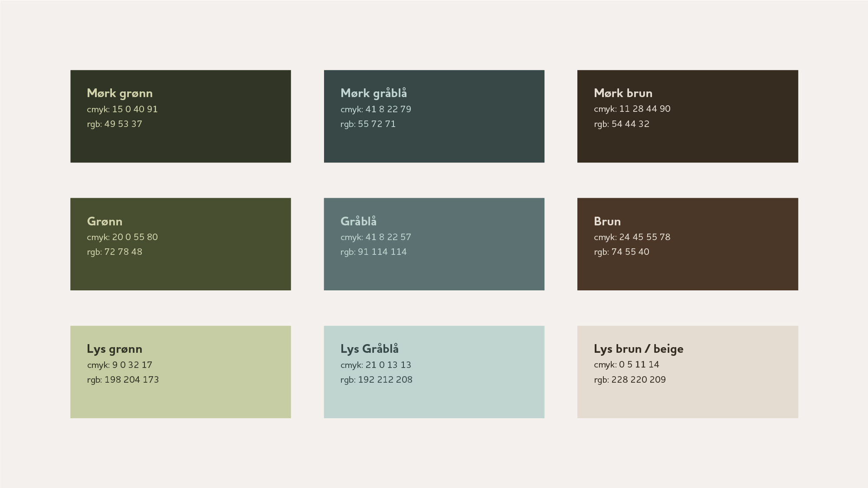Click the 'Mørk grønn' heading text
The height and width of the screenshot is (488, 868).
click(x=120, y=93)
